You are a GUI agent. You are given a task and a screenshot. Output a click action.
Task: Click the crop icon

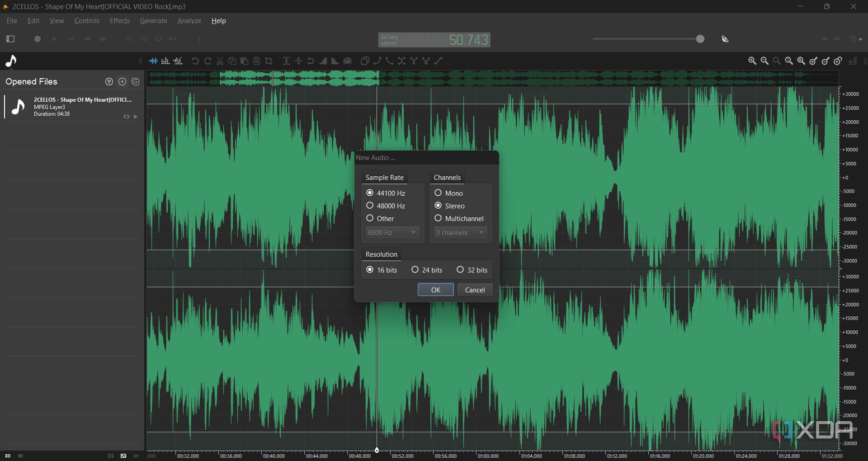(x=269, y=61)
